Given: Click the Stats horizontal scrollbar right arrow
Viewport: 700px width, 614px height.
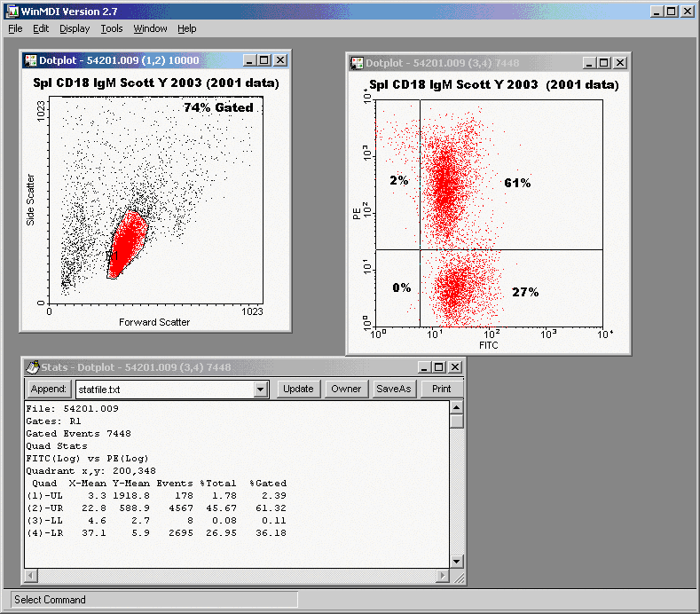Looking at the screenshot, I should (443, 576).
